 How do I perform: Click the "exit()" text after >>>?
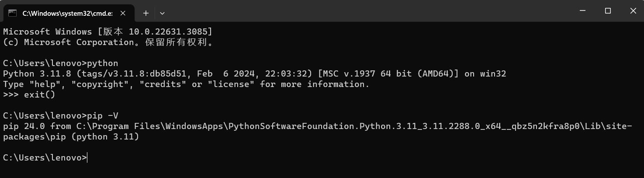(40, 95)
